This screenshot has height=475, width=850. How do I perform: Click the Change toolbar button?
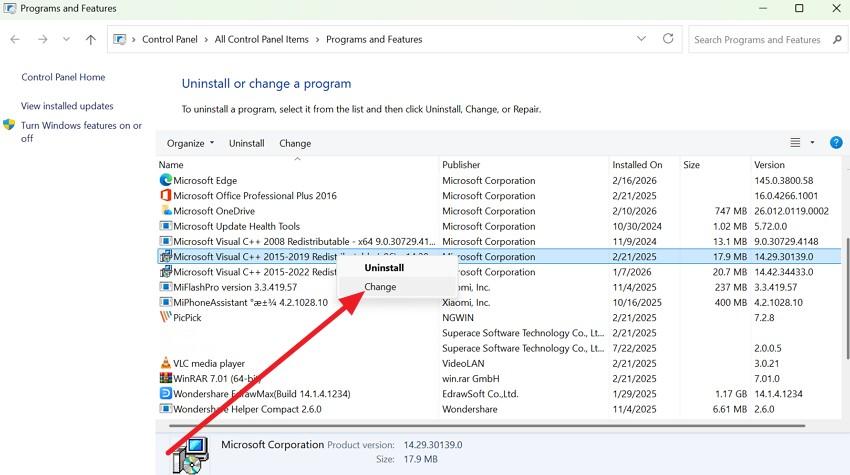(x=295, y=143)
